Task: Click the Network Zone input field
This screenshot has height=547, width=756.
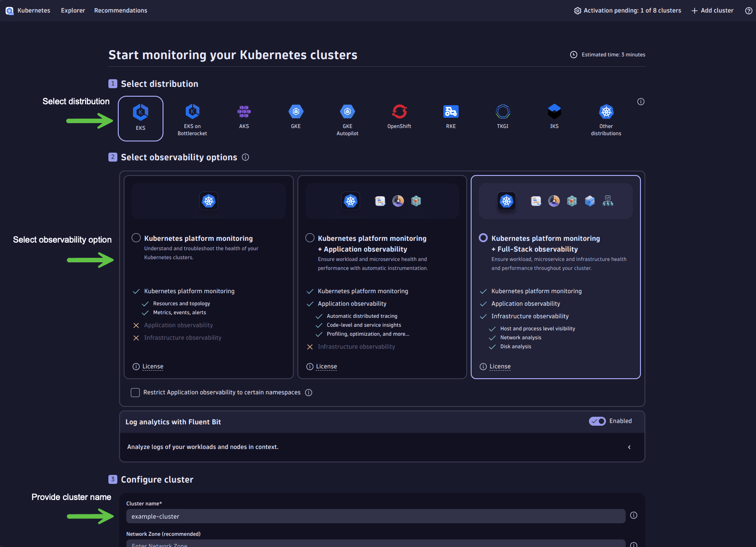Action: click(x=376, y=543)
